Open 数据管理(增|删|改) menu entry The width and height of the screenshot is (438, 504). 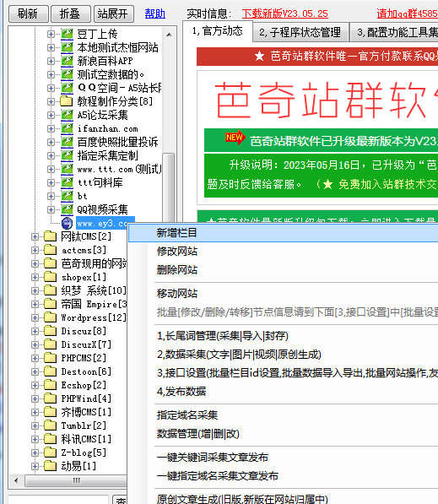pos(283,434)
